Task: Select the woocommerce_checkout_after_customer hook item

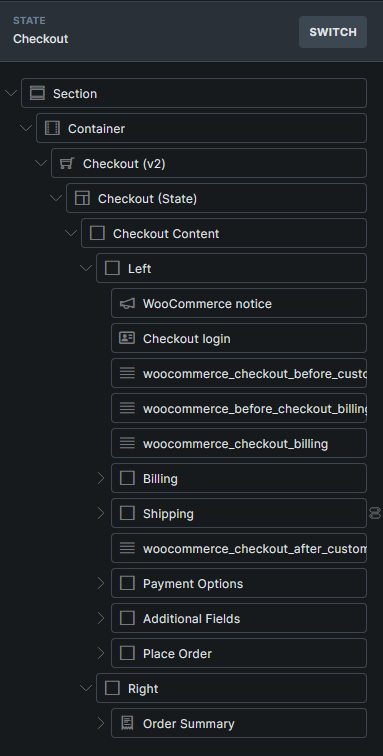Action: [239, 548]
